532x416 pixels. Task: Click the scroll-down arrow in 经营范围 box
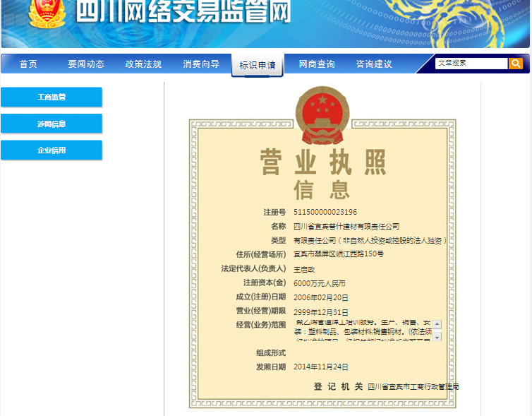tap(437, 337)
